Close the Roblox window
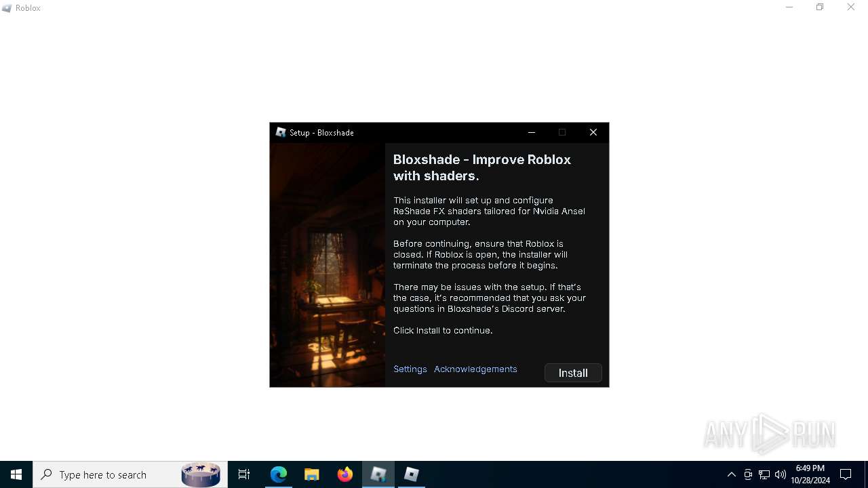Screen dimensions: 868x488 pyautogui.click(x=851, y=7)
